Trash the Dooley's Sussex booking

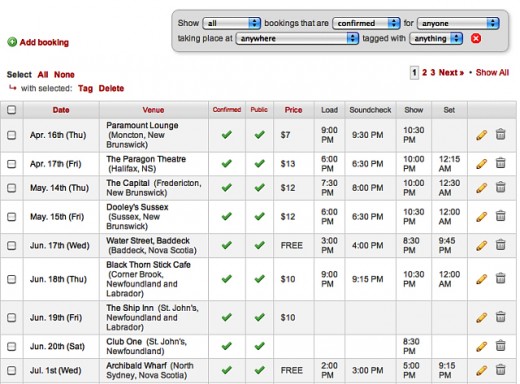tap(500, 216)
